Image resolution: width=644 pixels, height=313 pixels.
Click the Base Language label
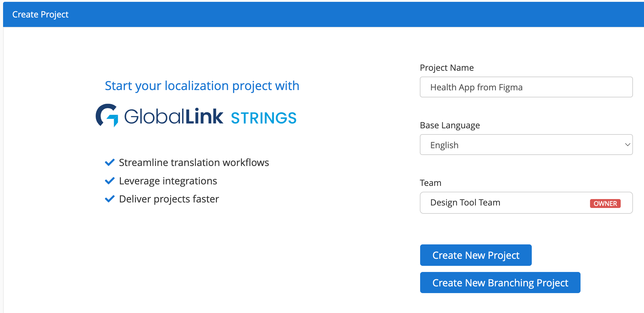[450, 125]
